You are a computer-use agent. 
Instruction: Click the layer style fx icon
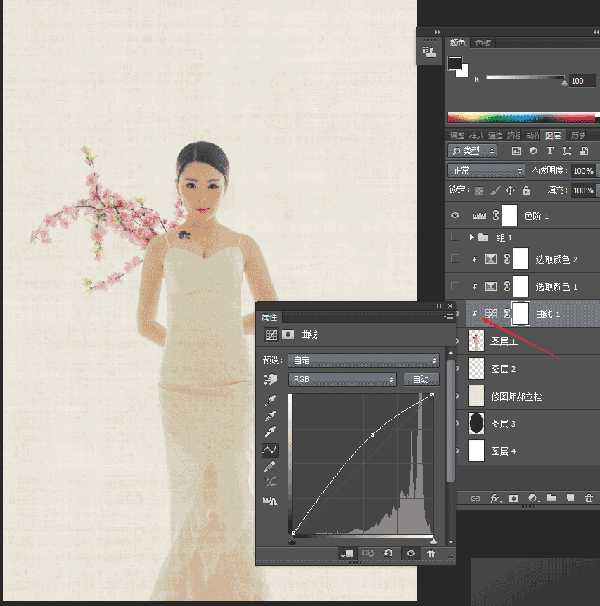[x=494, y=498]
